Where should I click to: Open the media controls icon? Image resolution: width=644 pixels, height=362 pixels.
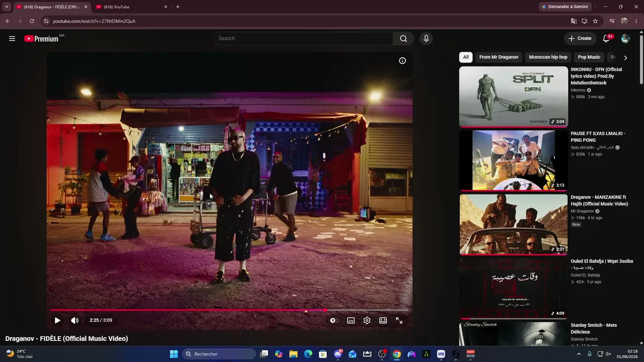[612, 21]
